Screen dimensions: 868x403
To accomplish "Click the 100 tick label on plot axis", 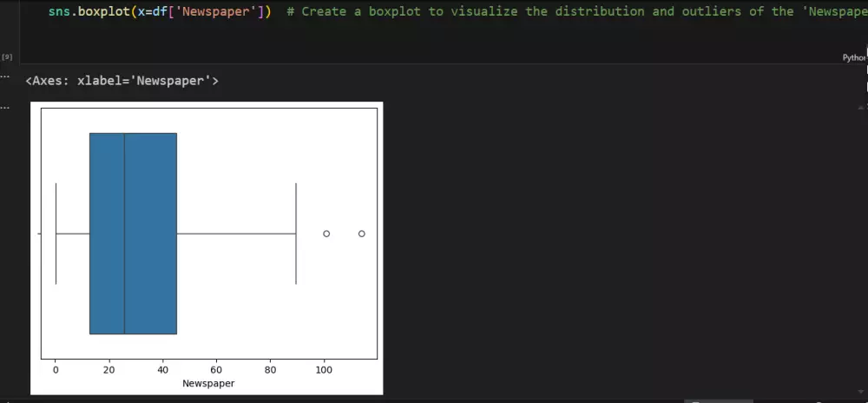I will (324, 370).
